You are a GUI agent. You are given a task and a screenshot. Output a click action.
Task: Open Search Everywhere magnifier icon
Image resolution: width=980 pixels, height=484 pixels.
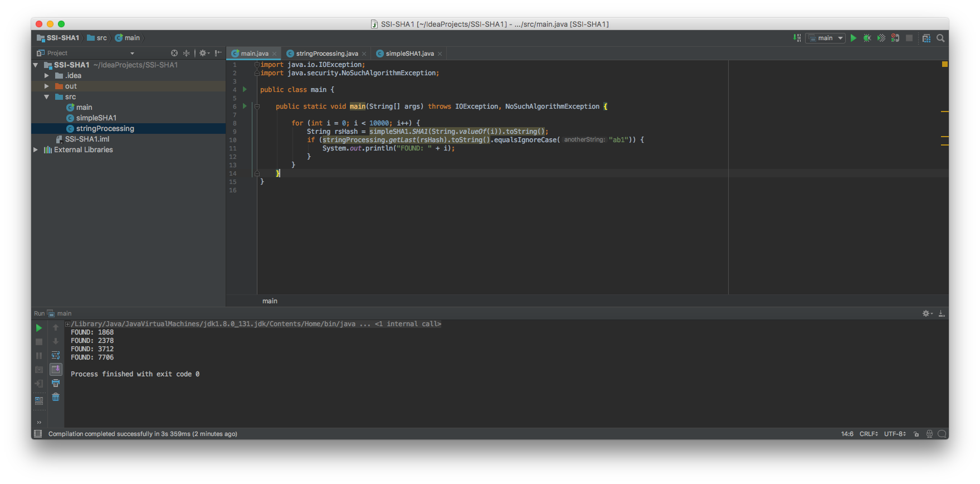(940, 38)
